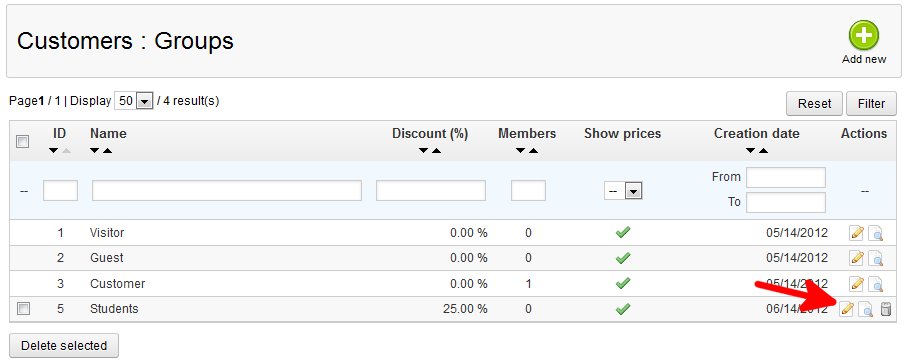Click the Members filter input field
This screenshot has width=909, height=364.
pyautogui.click(x=528, y=191)
